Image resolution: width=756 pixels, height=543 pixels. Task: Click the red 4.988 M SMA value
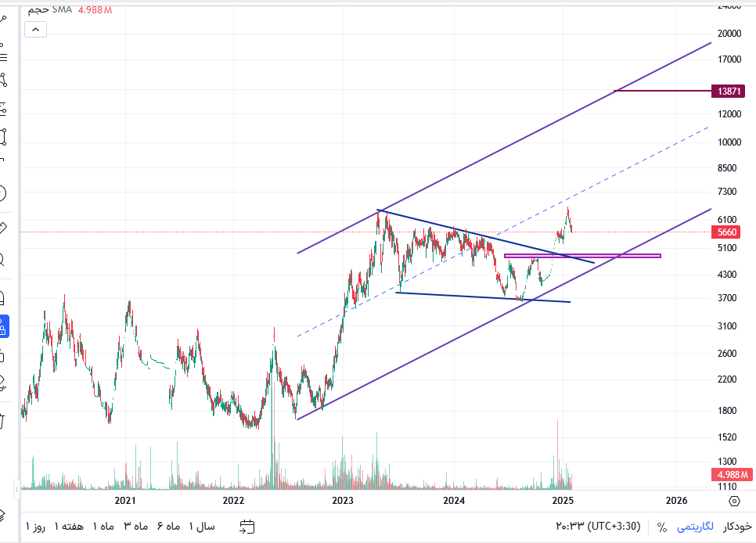[x=95, y=9]
